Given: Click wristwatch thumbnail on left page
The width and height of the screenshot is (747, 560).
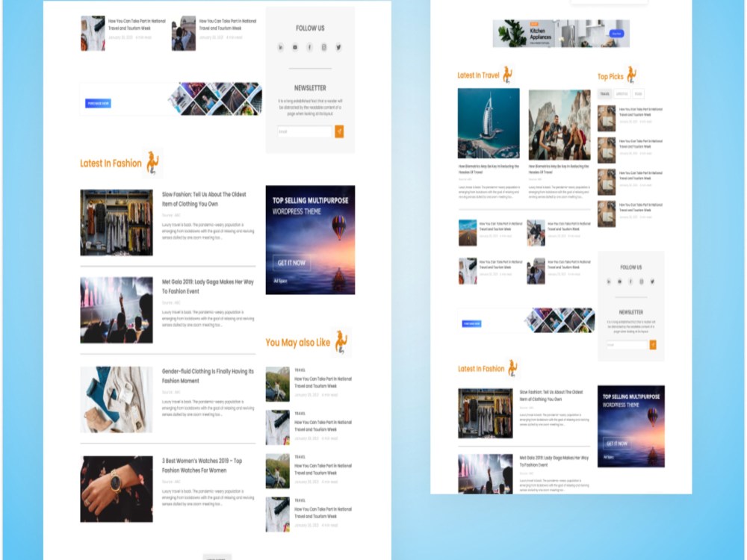Looking at the screenshot, I should click(x=117, y=489).
